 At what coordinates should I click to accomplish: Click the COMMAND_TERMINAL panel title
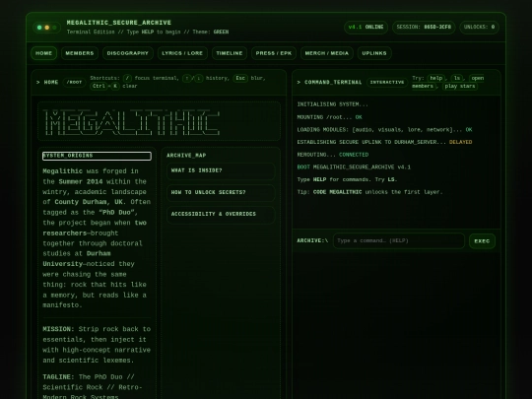coord(333,82)
